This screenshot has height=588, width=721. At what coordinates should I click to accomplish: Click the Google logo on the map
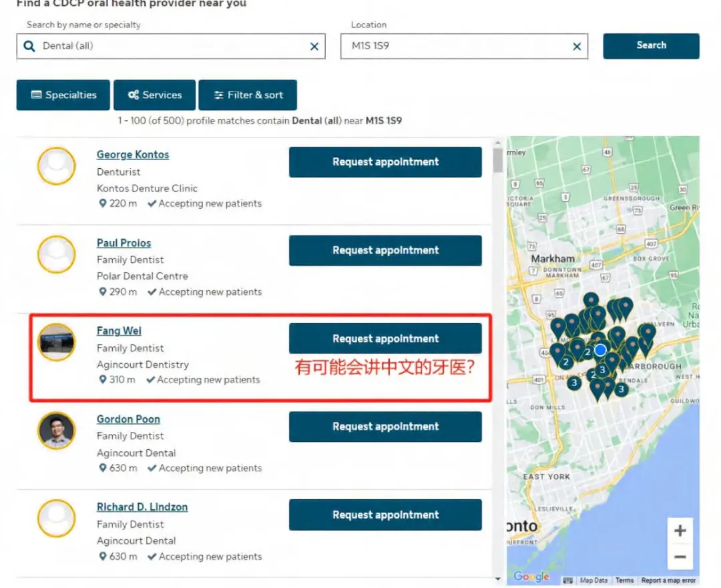coord(531,575)
